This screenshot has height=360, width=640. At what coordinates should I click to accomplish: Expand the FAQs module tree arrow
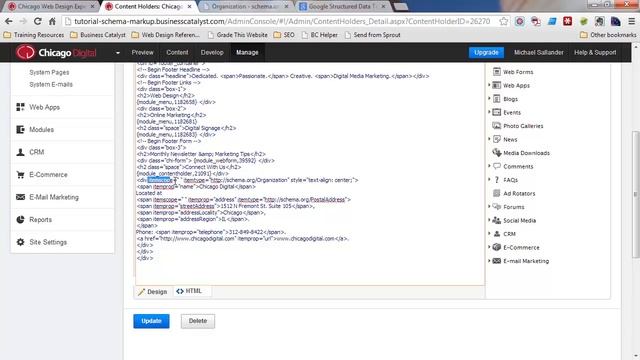click(489, 179)
